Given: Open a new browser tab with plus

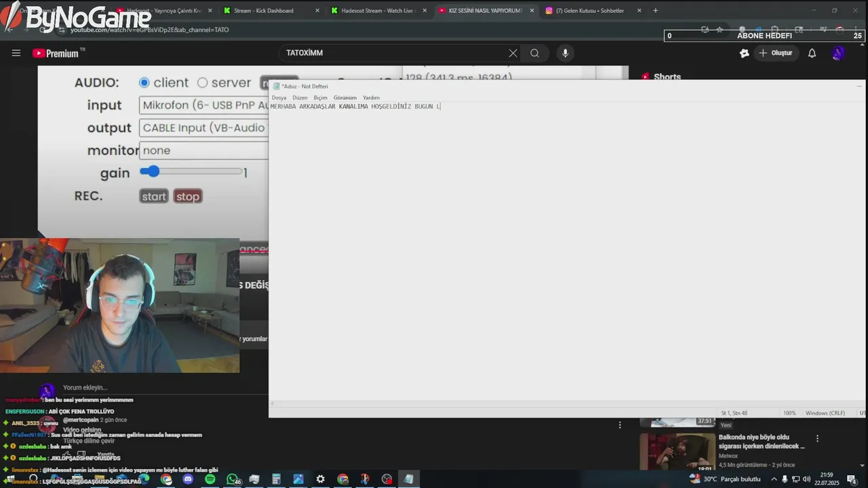Looking at the screenshot, I should pyautogui.click(x=655, y=11).
